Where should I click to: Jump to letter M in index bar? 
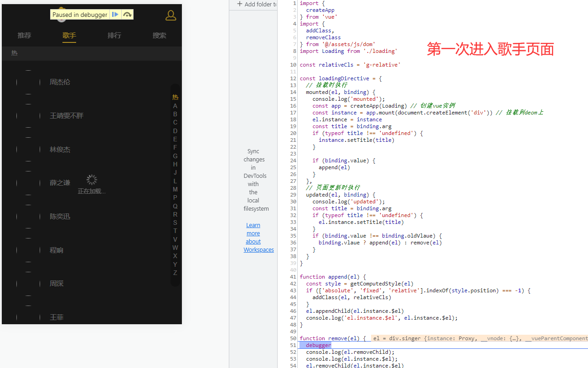(175, 189)
